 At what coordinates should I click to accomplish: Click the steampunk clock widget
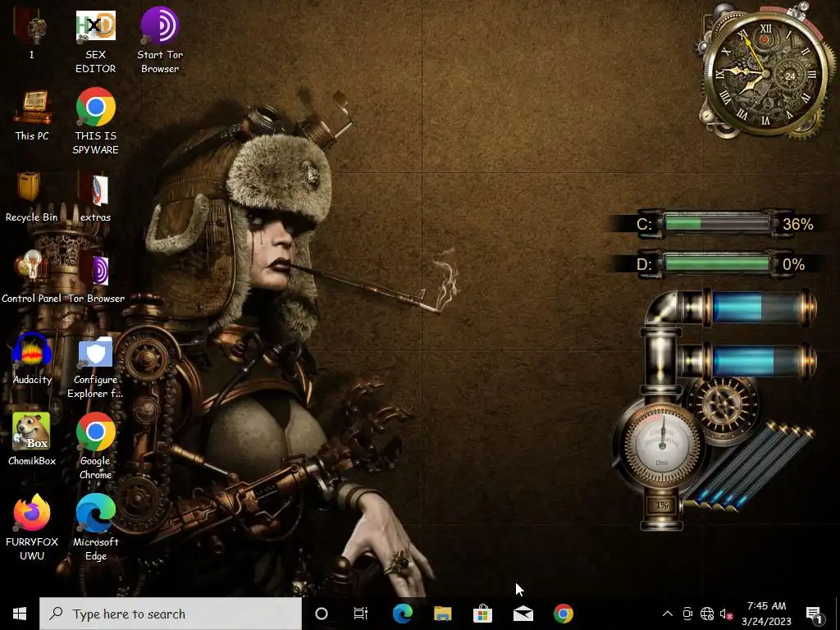tap(765, 72)
